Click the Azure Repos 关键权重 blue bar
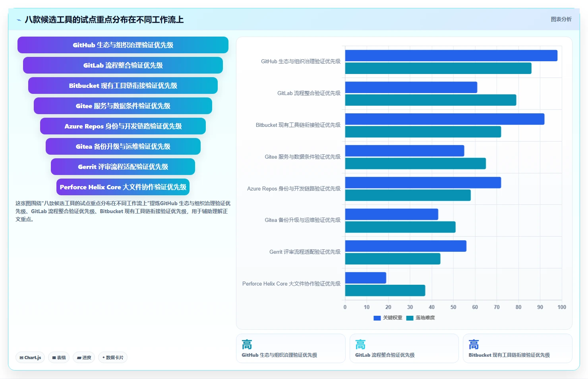 tap(423, 183)
